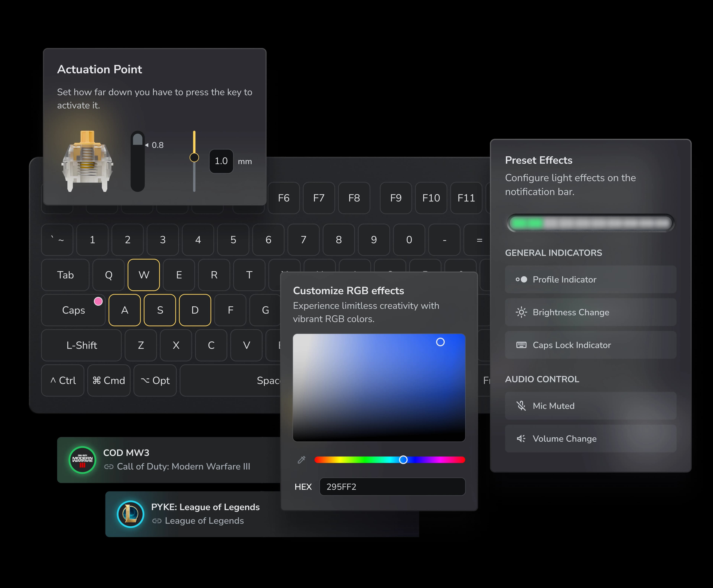Click the Profile Indicator icon

[521, 279]
